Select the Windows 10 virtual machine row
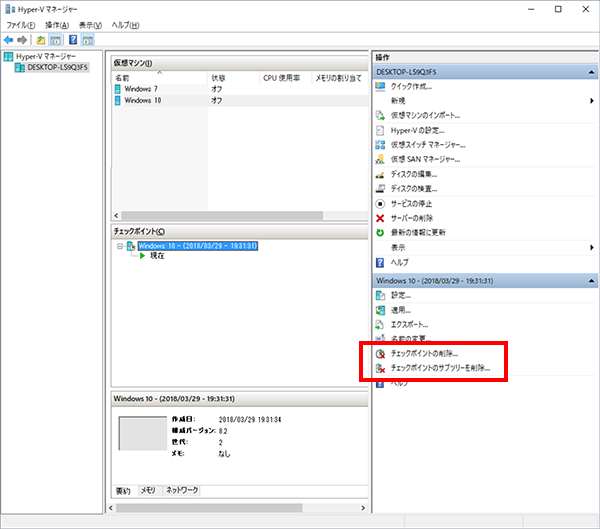The width and height of the screenshot is (600, 529). point(240,101)
